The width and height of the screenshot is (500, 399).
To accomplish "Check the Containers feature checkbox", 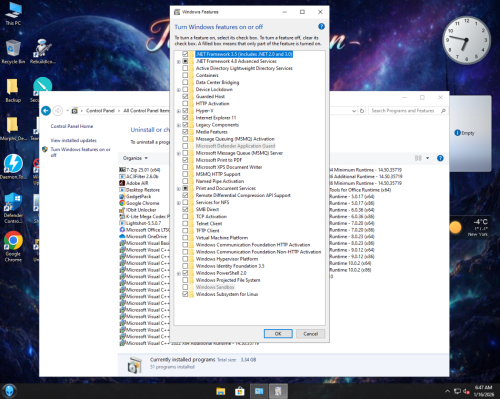I will pos(185,75).
